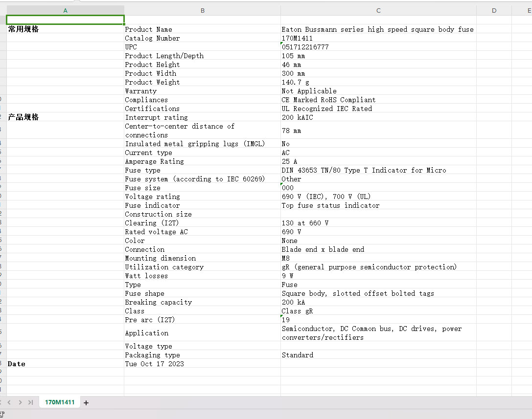Select column D header
Image resolution: width=532 pixels, height=419 pixels.
pyautogui.click(x=494, y=10)
